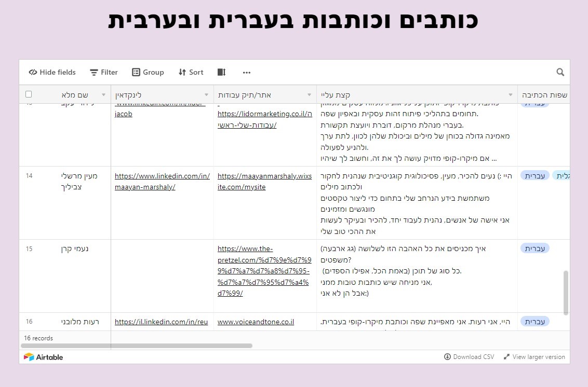The image size is (588, 387).
Task: Expand the אתר/תיק עבודות column dropdown
Action: click(x=309, y=95)
